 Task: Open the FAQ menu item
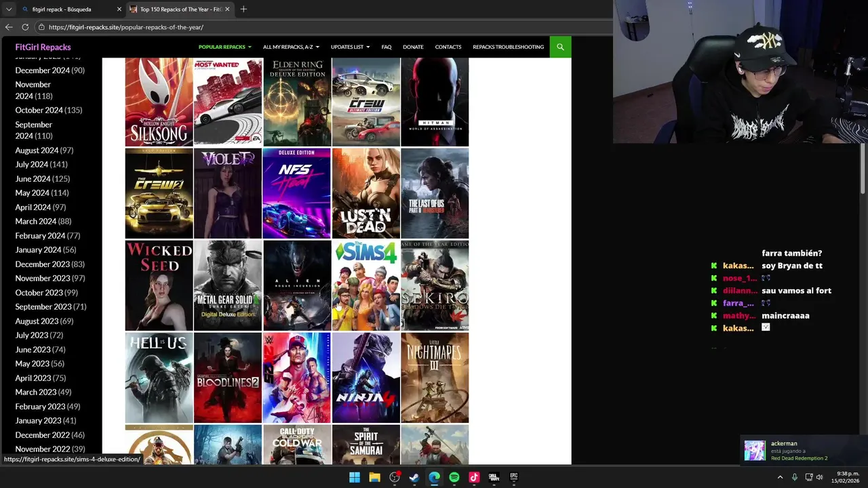click(x=387, y=47)
